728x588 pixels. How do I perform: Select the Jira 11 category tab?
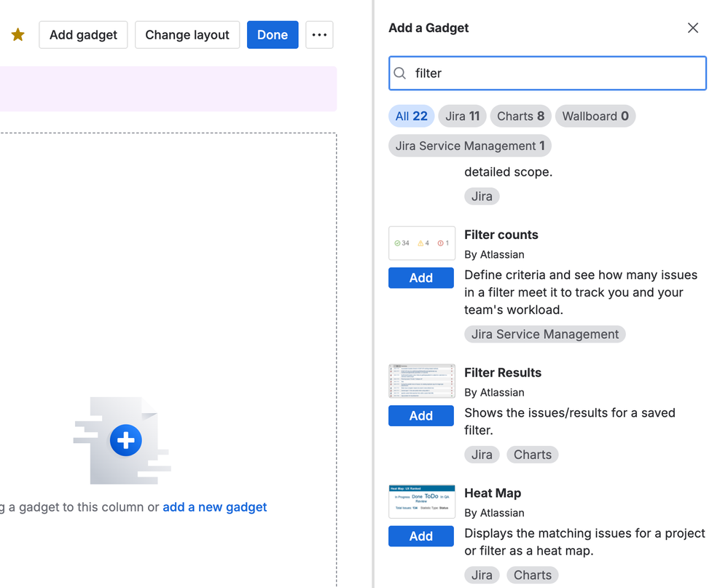[463, 116]
